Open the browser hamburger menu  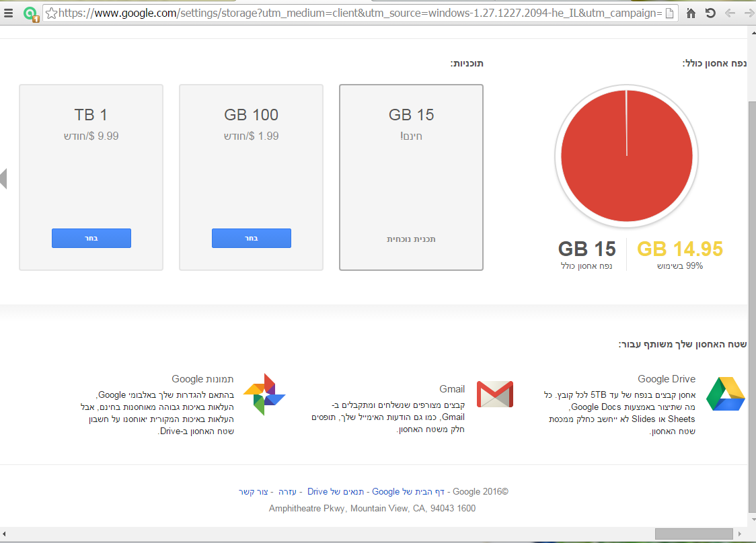pyautogui.click(x=8, y=13)
